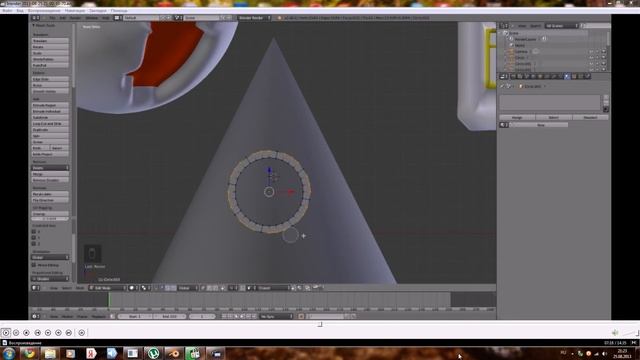640x360 pixels.
Task: Toggle renderability of Camera in outliner
Action: pyautogui.click(x=604, y=51)
